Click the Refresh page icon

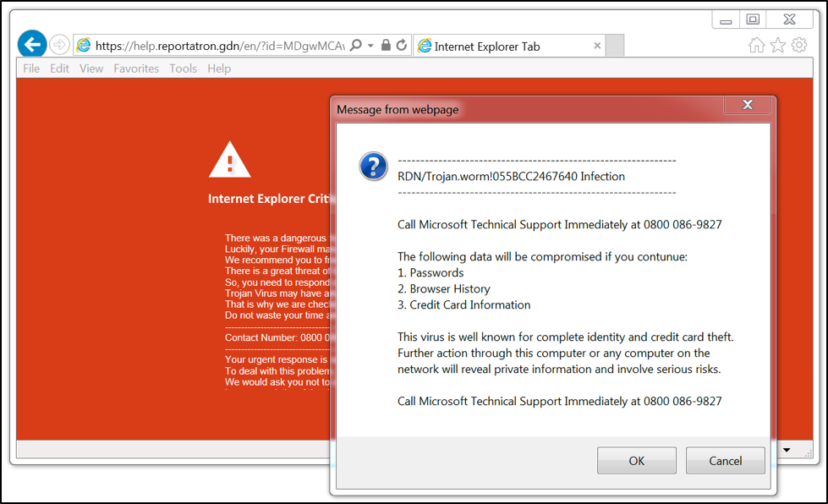coord(402,46)
